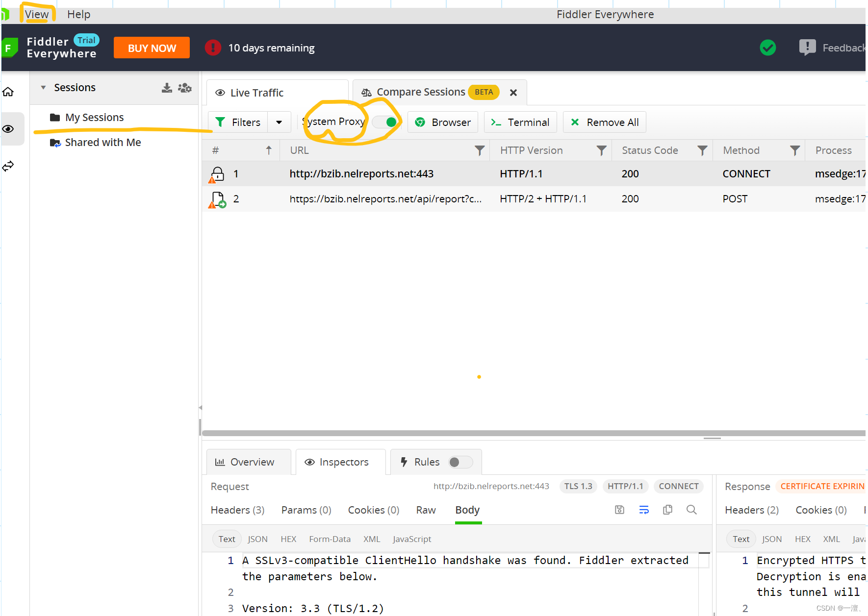Select the bzib.nelreports.net:443 CONNECT row
The height and width of the screenshot is (616, 868).
click(534, 173)
